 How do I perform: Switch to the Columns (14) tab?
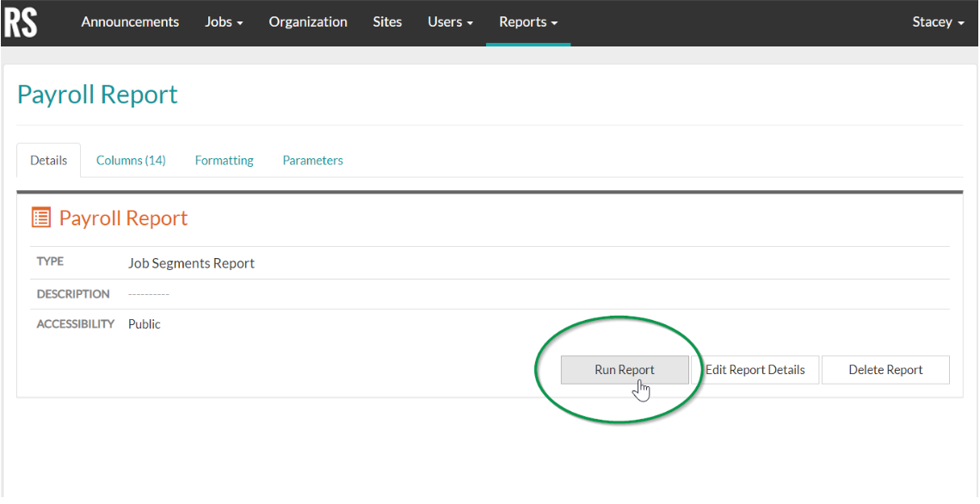pyautogui.click(x=131, y=160)
